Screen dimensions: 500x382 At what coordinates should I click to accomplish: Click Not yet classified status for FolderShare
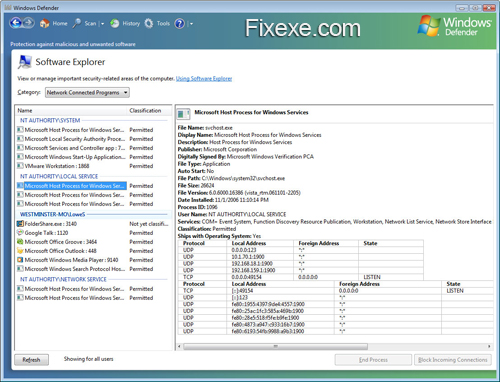(149, 224)
